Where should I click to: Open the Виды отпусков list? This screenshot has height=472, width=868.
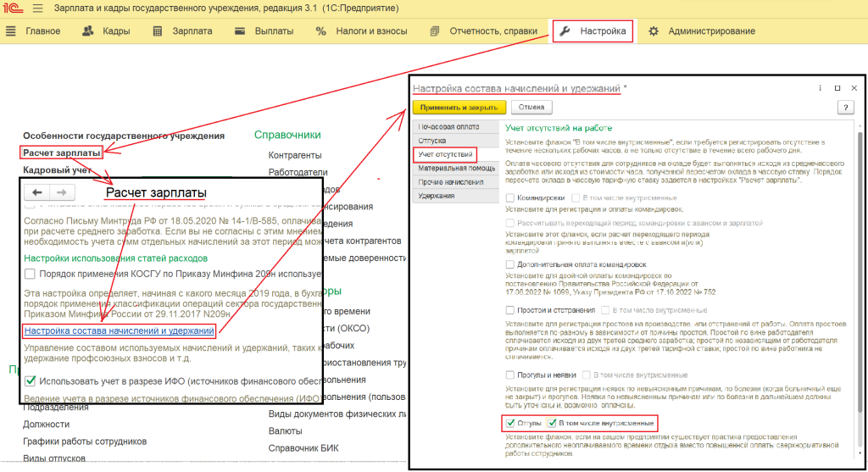(x=54, y=458)
